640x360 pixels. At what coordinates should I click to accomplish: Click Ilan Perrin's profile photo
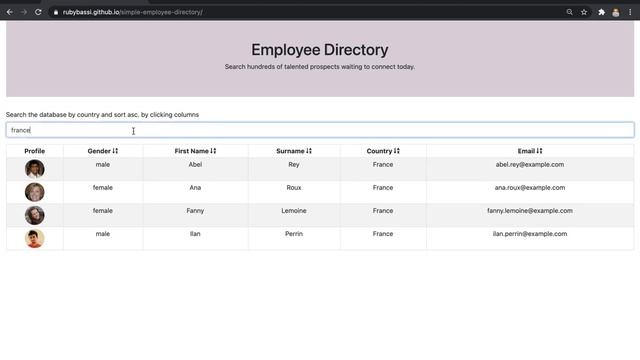(35, 238)
